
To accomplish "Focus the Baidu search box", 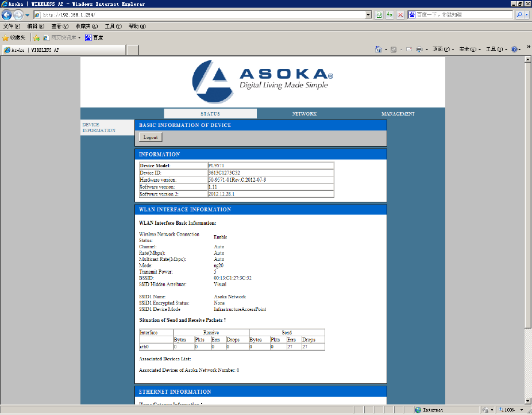I will click(x=464, y=14).
